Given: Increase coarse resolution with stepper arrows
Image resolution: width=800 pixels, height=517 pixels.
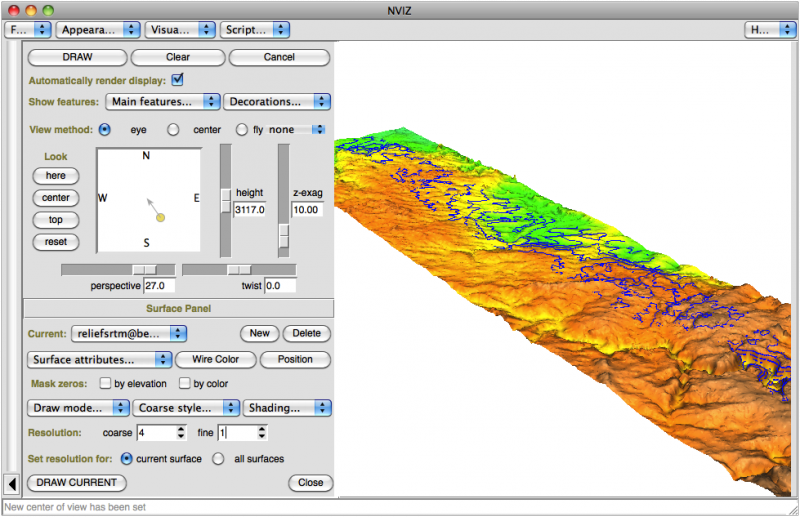Looking at the screenshot, I should coord(181,429).
